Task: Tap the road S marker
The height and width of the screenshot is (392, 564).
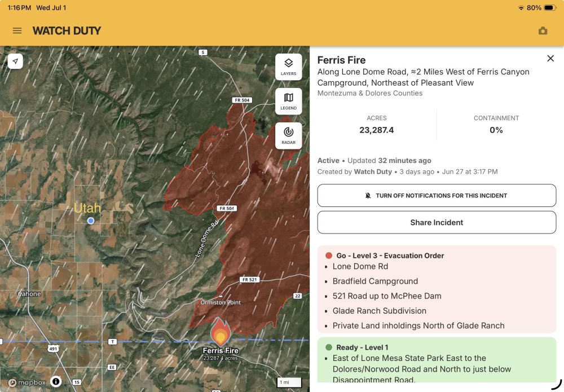Action: (x=203, y=52)
